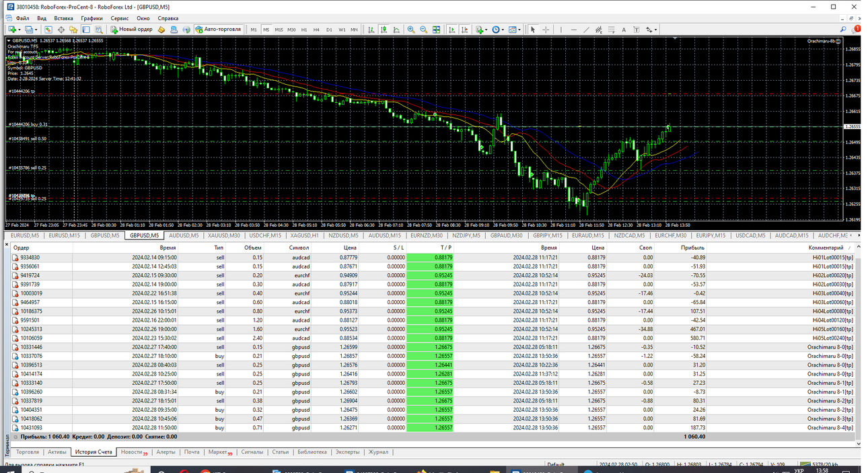Switch timeframe to W1

pyautogui.click(x=342, y=30)
